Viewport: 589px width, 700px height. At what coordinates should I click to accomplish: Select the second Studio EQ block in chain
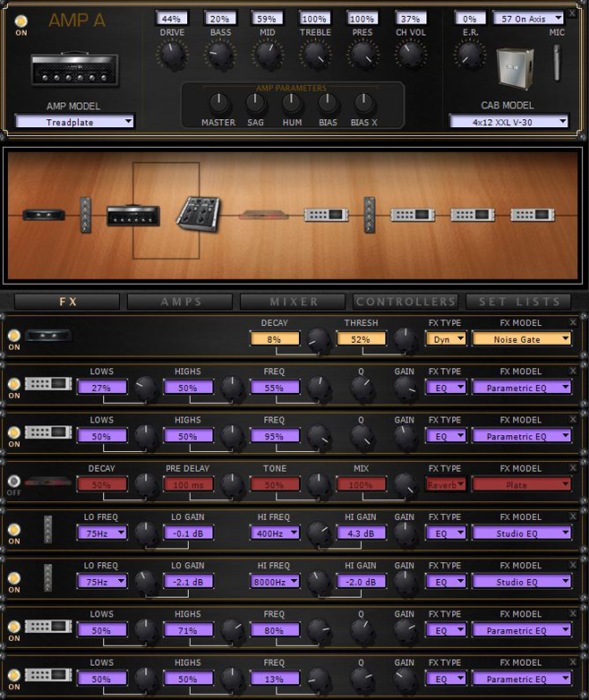370,215
